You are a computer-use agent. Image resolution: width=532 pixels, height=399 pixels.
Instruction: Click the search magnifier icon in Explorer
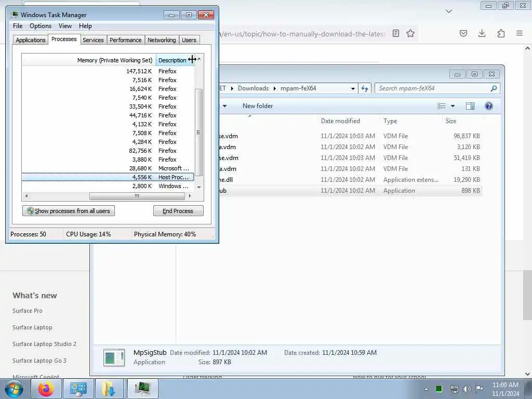(x=494, y=88)
